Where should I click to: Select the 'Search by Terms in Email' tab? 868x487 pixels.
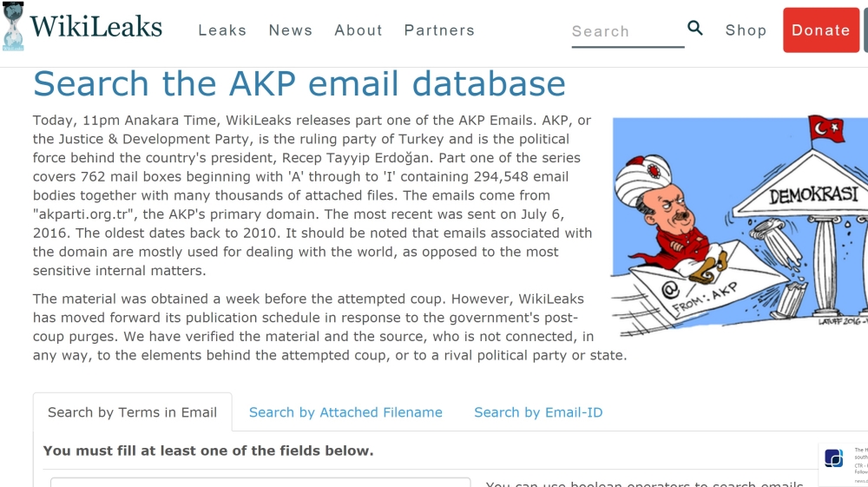pos(132,412)
